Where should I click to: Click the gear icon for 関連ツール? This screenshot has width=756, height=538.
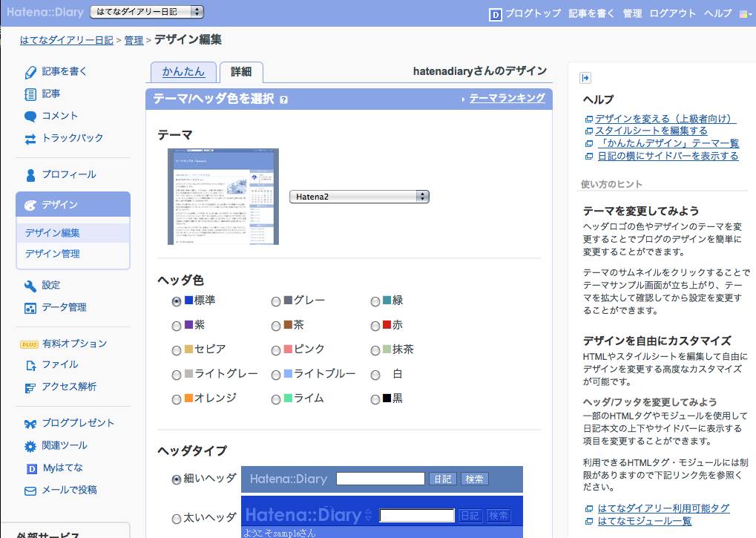(x=30, y=447)
